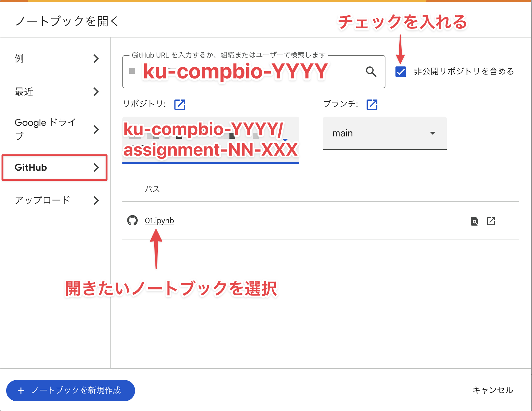Enable the 非公開リポジトリを含める checkbox

tap(400, 71)
